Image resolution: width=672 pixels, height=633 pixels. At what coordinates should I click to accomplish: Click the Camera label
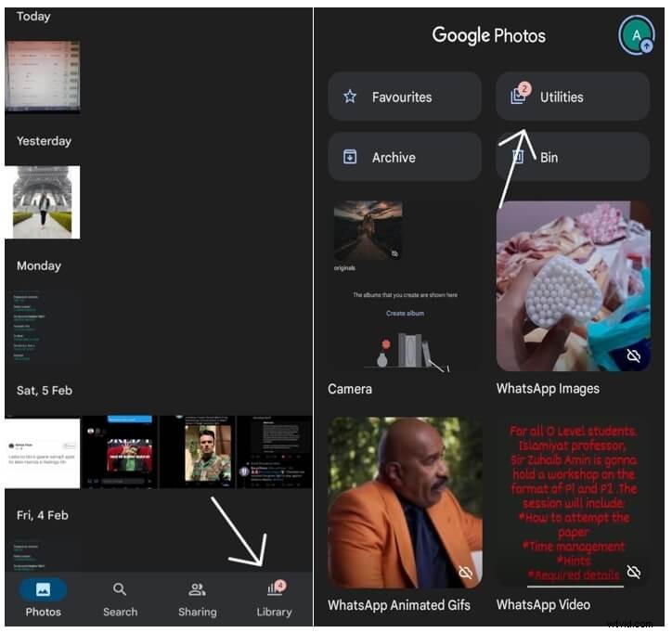[350, 389]
